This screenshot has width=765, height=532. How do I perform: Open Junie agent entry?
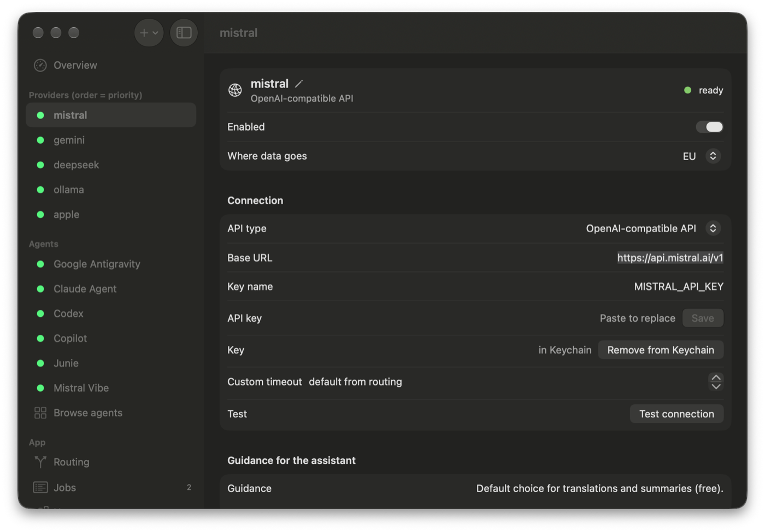point(111,363)
